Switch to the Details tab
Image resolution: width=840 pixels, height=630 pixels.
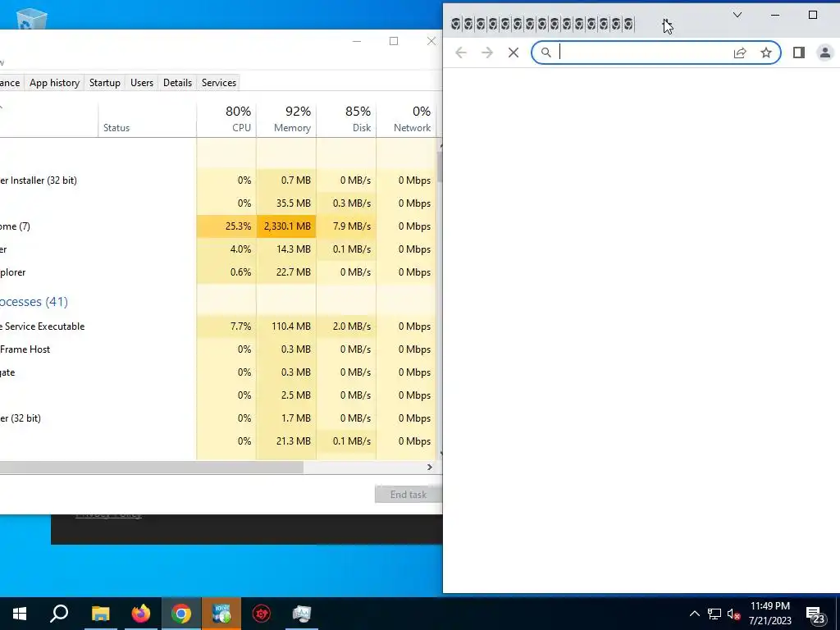(177, 83)
